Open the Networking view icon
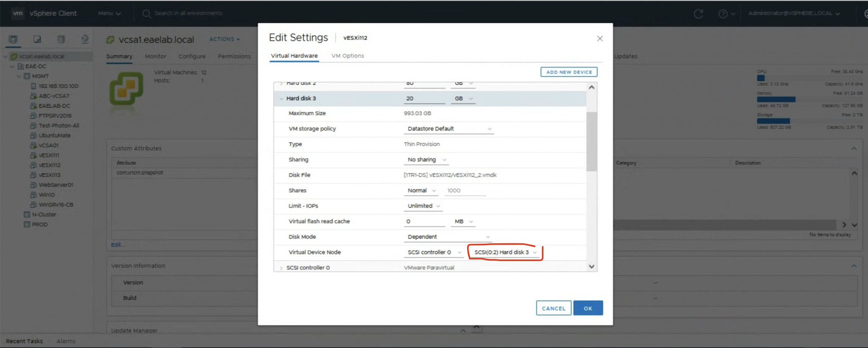Screen dimensions: 868x348 [85, 39]
